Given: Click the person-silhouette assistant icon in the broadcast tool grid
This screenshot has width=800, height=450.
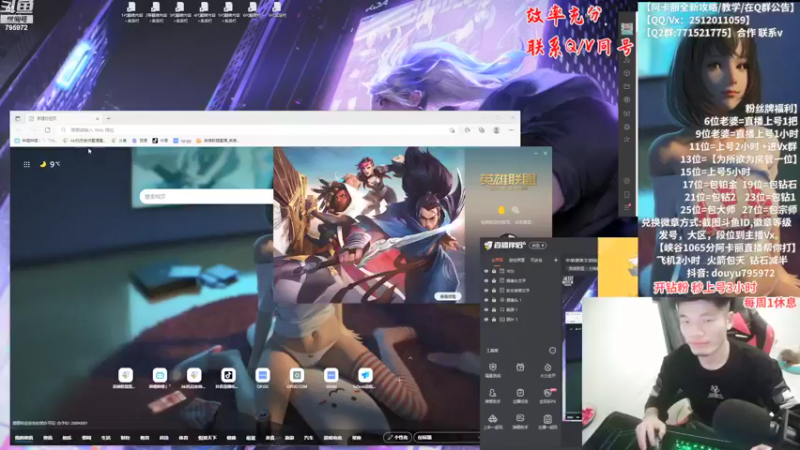Looking at the screenshot, I should (492, 393).
